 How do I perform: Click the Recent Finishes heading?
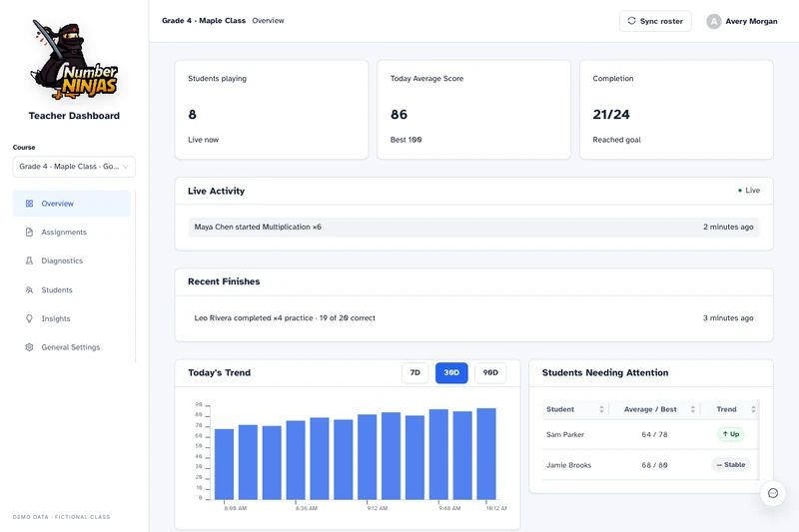pos(224,281)
